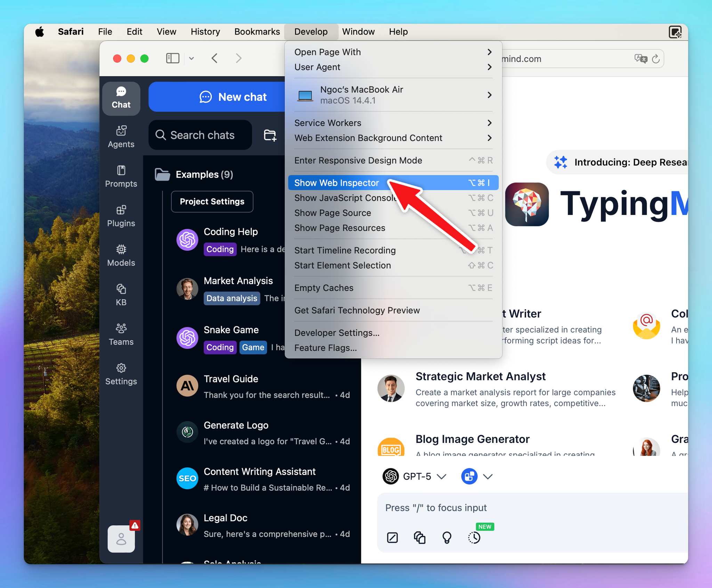This screenshot has width=712, height=588.
Task: Open the Agents sidebar section
Action: tap(121, 137)
